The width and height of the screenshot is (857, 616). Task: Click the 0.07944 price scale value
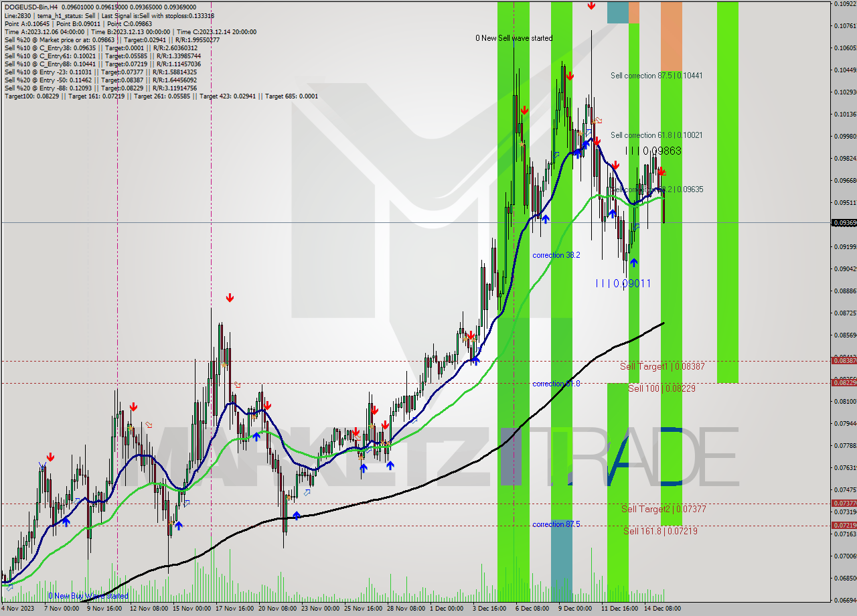pyautogui.click(x=846, y=423)
